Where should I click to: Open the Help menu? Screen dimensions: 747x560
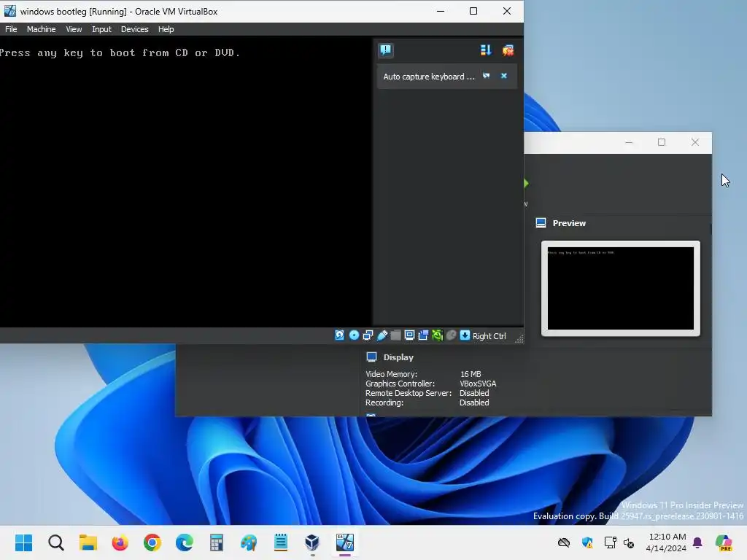[x=166, y=29]
